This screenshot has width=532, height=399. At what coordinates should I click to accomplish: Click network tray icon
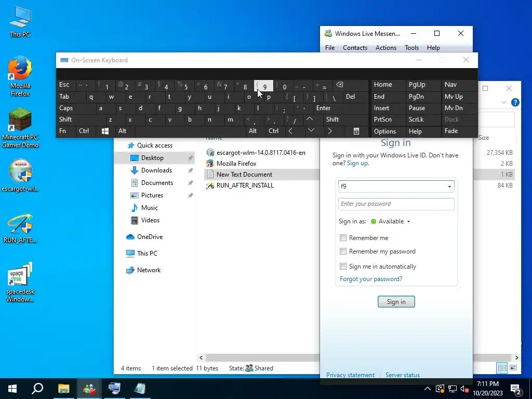click(x=453, y=389)
